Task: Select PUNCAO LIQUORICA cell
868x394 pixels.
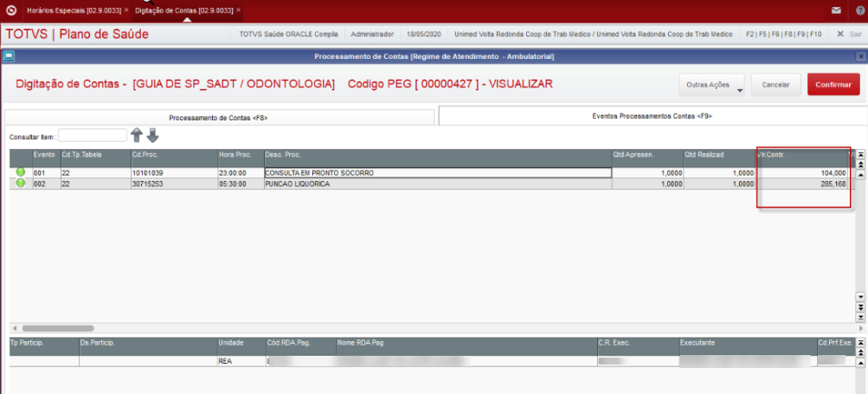Action: [438, 184]
